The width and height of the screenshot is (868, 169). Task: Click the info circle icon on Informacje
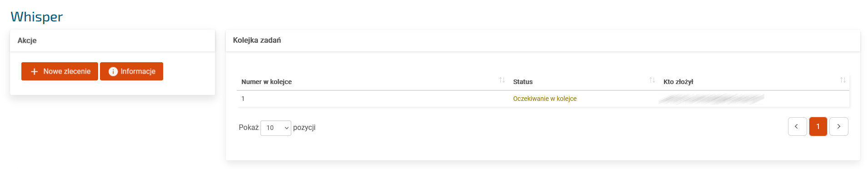click(x=113, y=72)
